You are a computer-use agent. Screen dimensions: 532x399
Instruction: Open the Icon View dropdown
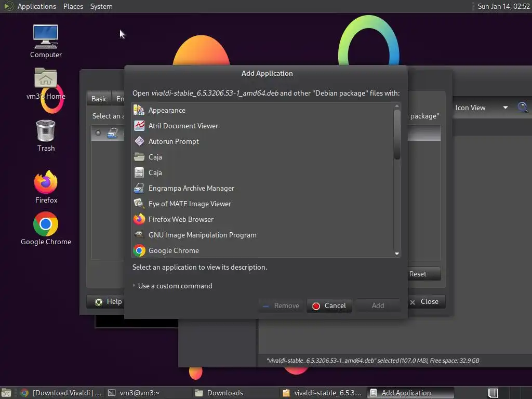(481, 108)
